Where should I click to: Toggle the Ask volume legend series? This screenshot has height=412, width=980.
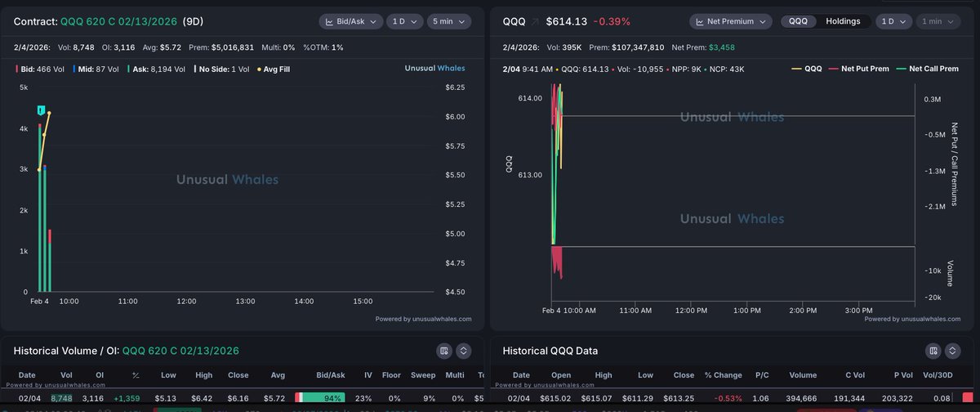pyautogui.click(x=157, y=69)
